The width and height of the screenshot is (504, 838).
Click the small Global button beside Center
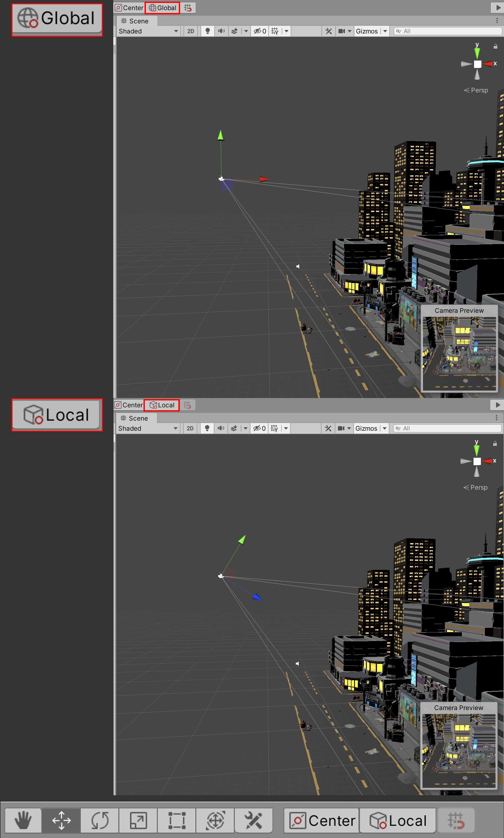(162, 8)
